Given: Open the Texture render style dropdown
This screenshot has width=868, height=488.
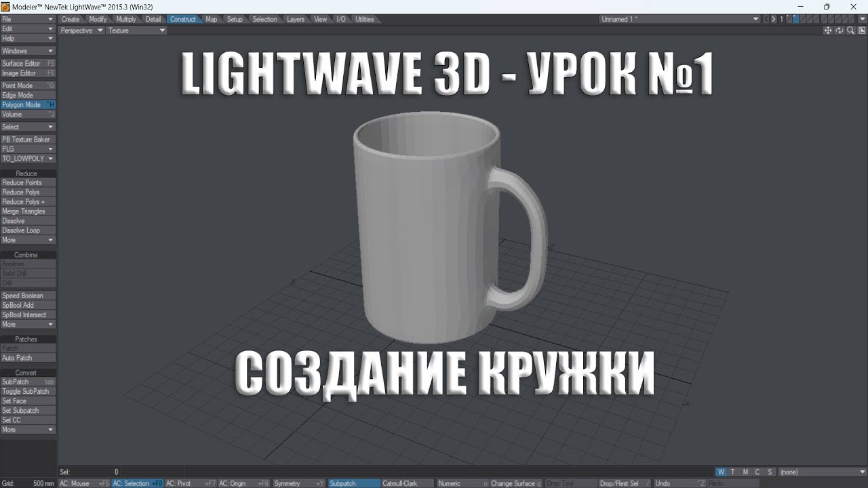Looking at the screenshot, I should click(137, 30).
